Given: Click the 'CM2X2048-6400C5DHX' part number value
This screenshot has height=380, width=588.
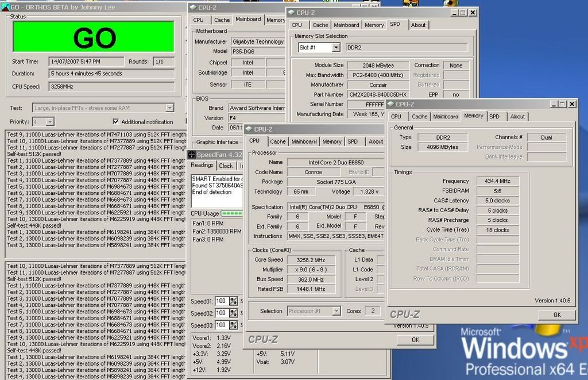Looking at the screenshot, I should click(x=378, y=95).
